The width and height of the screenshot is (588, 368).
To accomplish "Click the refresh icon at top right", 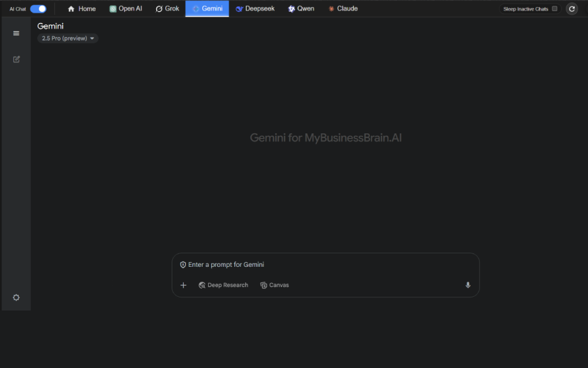I will click(571, 9).
